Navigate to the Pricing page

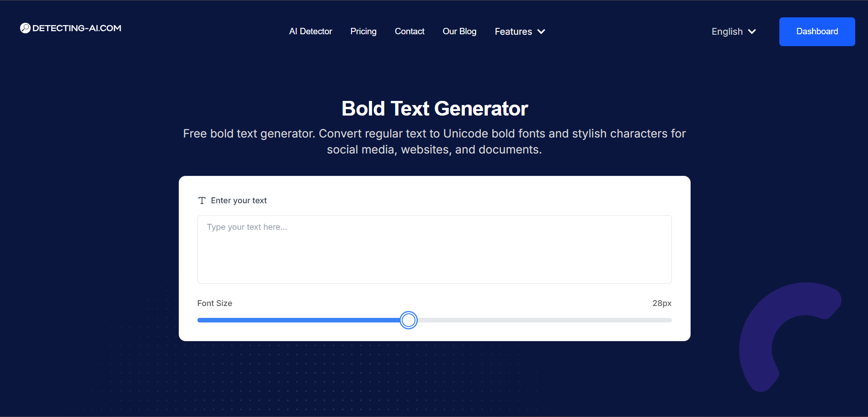363,31
